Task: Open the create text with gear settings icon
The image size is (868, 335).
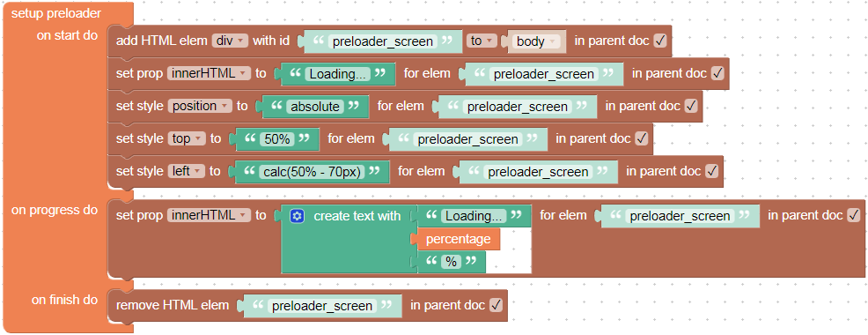Action: click(x=297, y=216)
